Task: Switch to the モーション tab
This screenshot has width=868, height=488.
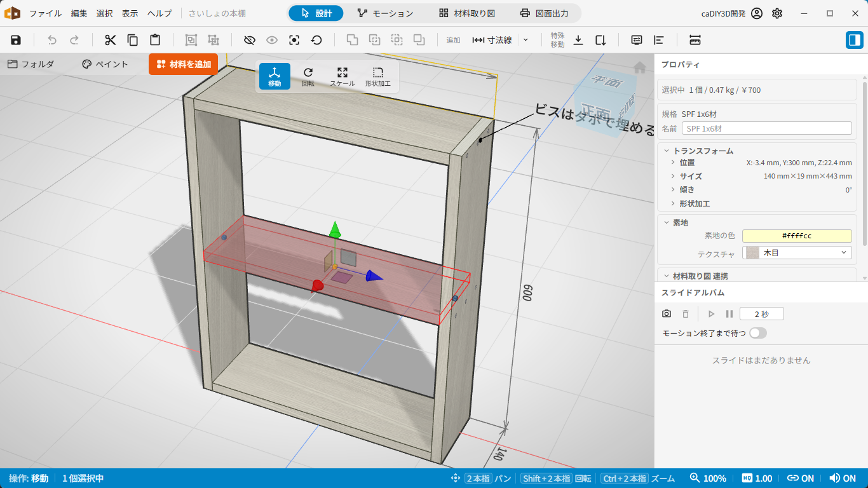Action: point(385,13)
